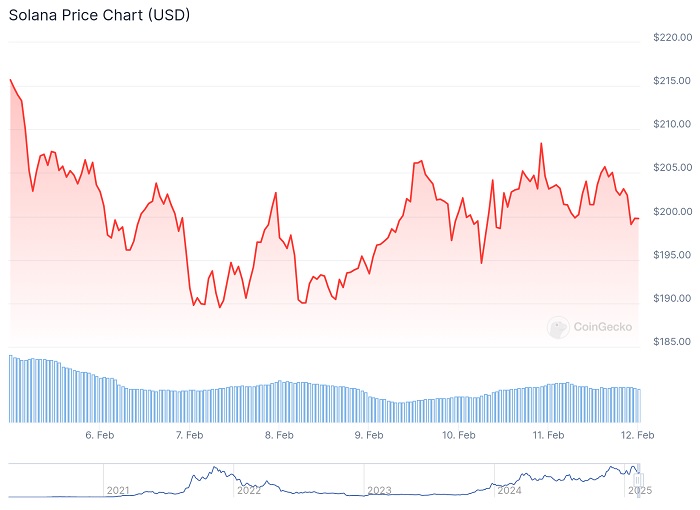Screen dimensions: 700x510
Task: Click the 10. Feb date label
Action: (457, 435)
